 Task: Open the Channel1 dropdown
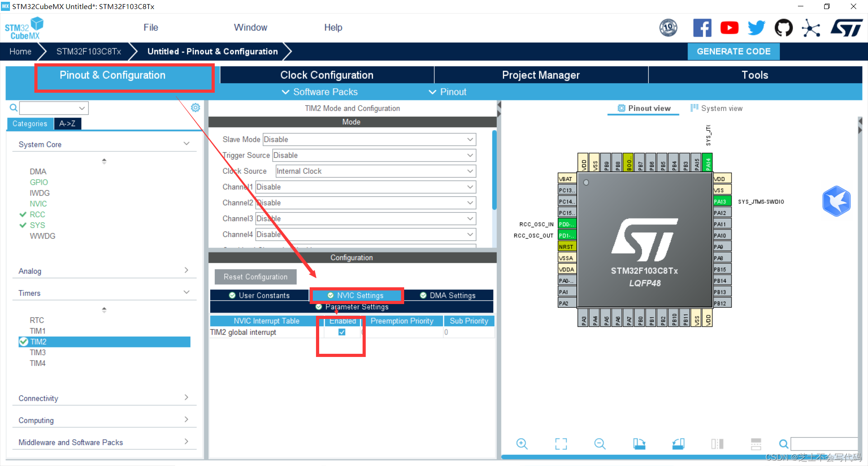(365, 187)
